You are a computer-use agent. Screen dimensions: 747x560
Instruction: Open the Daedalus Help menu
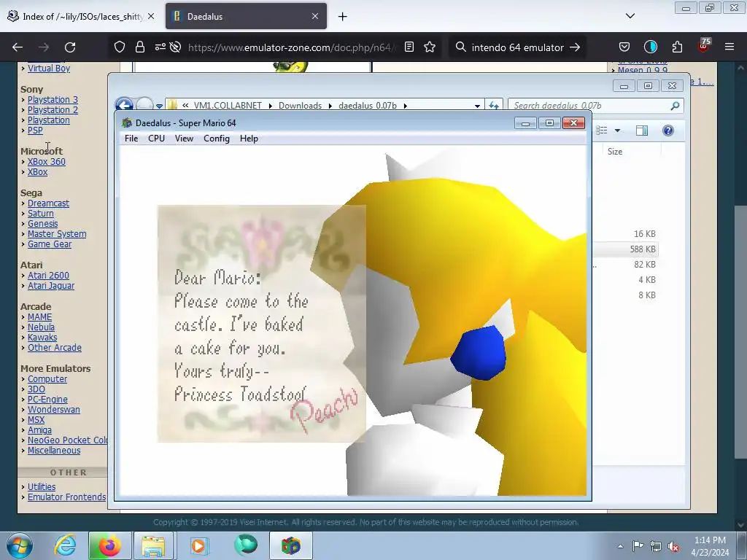point(249,139)
